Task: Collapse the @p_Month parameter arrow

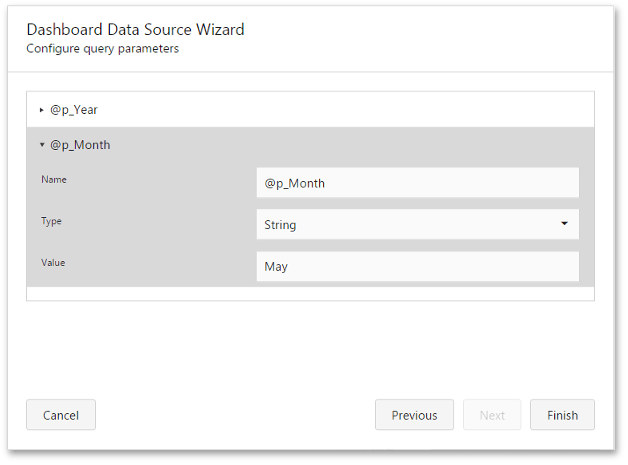Action: (x=42, y=145)
